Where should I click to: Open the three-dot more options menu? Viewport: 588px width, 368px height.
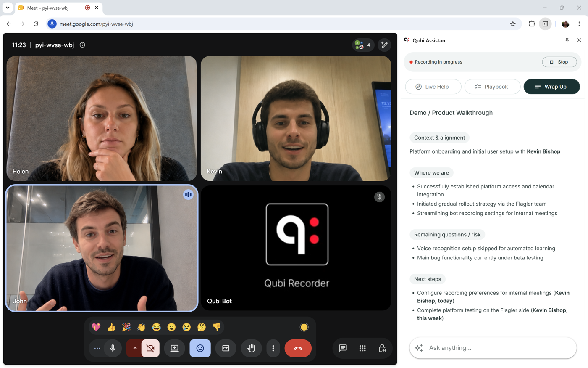click(273, 348)
